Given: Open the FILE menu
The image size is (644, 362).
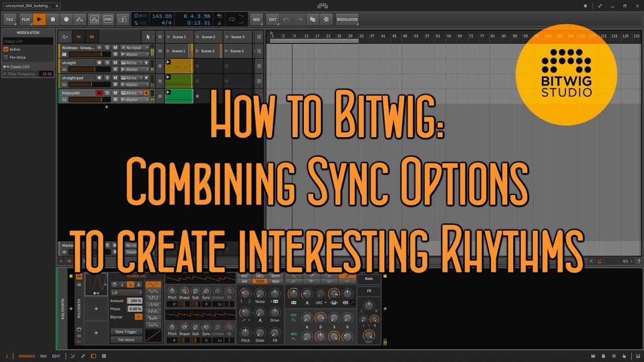Looking at the screenshot, I should click(x=10, y=19).
